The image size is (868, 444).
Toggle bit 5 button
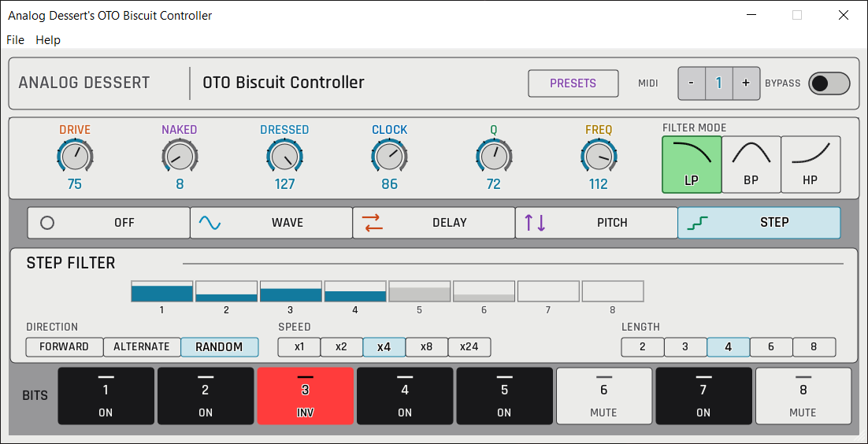pyautogui.click(x=504, y=396)
